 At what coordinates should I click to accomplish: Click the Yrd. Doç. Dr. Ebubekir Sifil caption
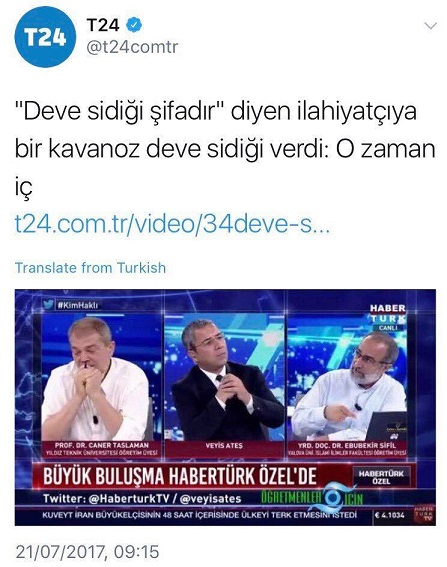347,449
